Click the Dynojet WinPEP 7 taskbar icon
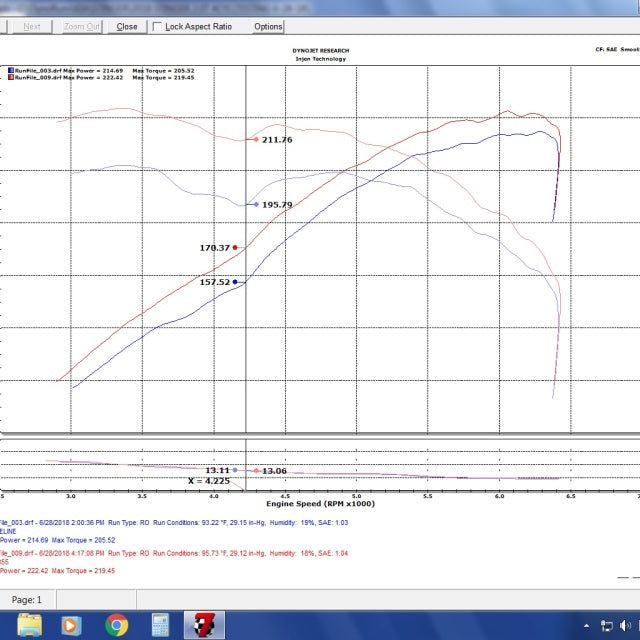Viewport: 640px width, 640px height. coord(206,625)
